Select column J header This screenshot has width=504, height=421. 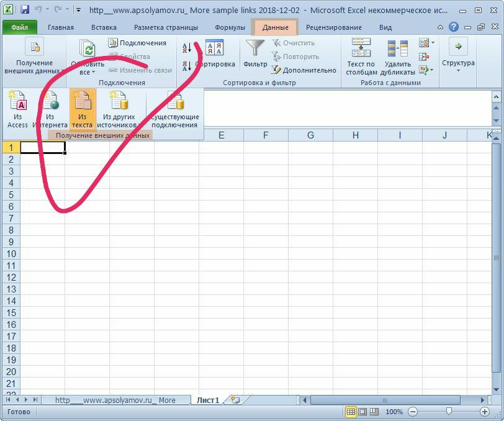click(x=444, y=135)
